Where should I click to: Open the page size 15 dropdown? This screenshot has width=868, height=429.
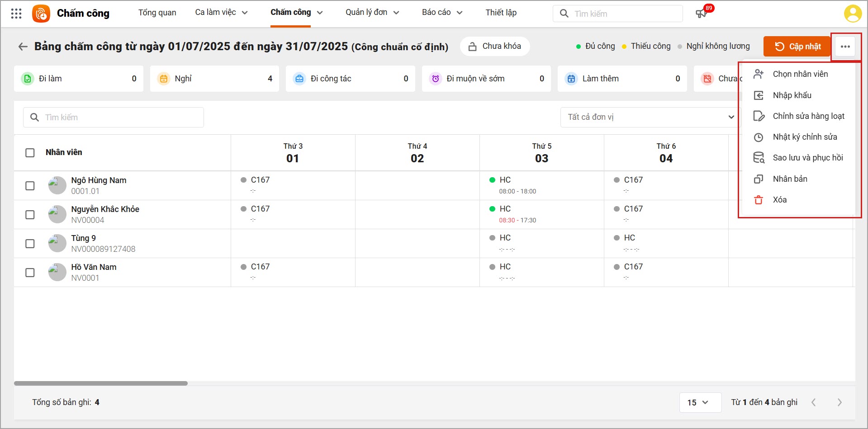(x=699, y=402)
